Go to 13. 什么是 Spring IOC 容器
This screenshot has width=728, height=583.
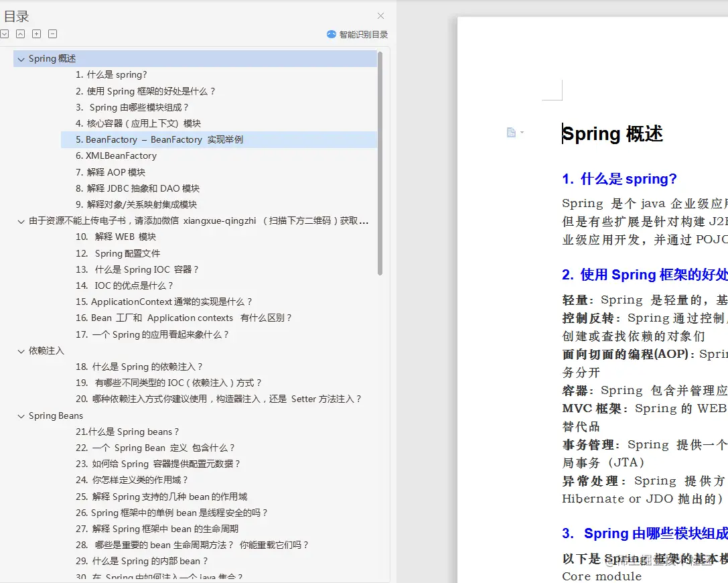tap(137, 269)
